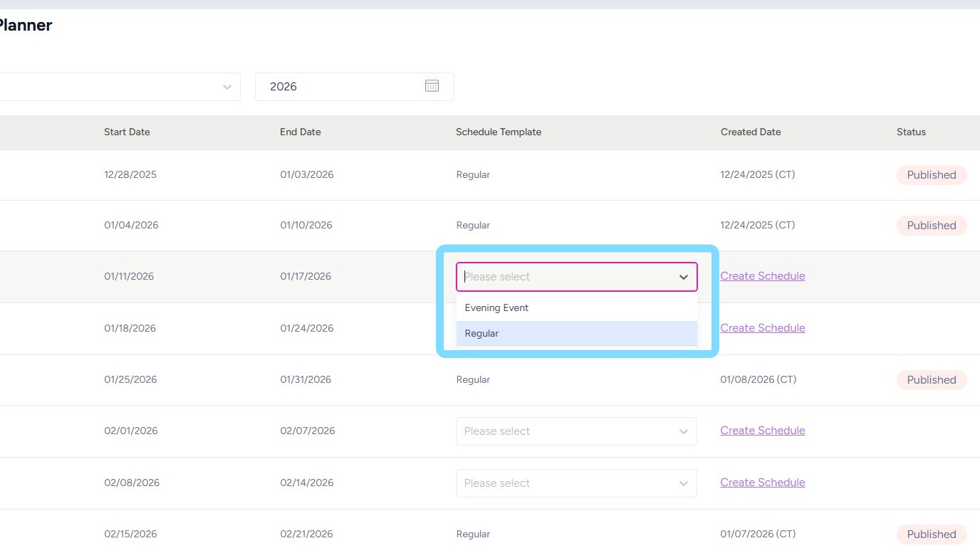Choose the Regular template option
The width and height of the screenshot is (980, 548).
coord(481,334)
